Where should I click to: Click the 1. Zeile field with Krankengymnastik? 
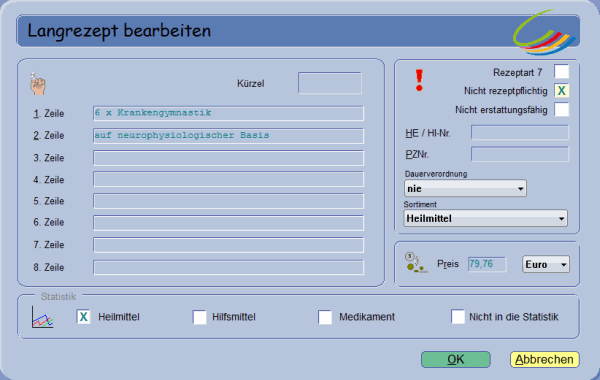pyautogui.click(x=228, y=113)
